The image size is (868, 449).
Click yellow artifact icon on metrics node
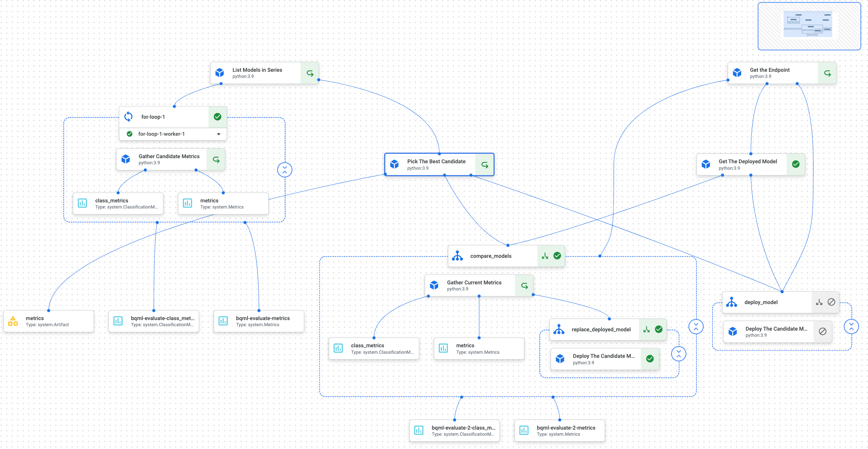coord(13,321)
